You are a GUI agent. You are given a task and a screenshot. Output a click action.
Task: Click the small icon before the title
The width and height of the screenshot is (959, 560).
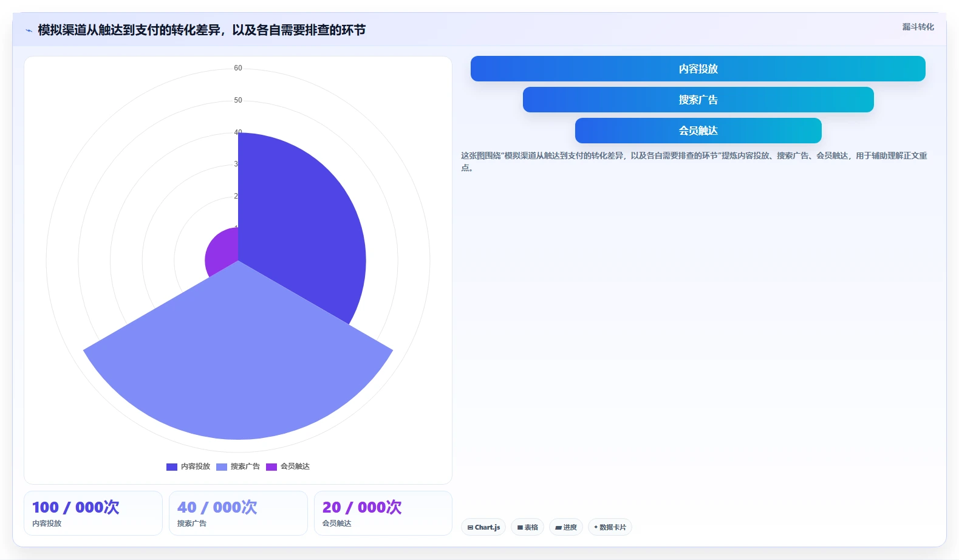29,30
